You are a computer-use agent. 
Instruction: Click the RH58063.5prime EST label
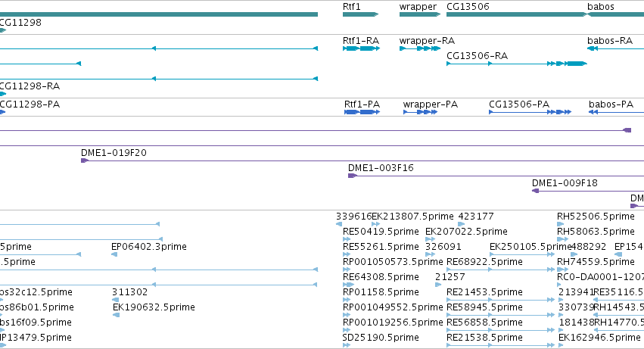coord(596,232)
